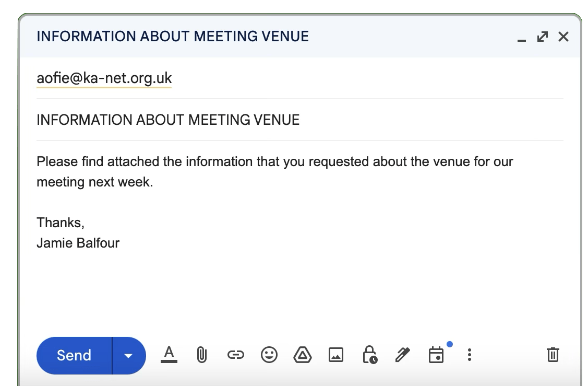Expand send options arrow beside Send
Viewport: 588px width, 386px height.
(x=128, y=356)
